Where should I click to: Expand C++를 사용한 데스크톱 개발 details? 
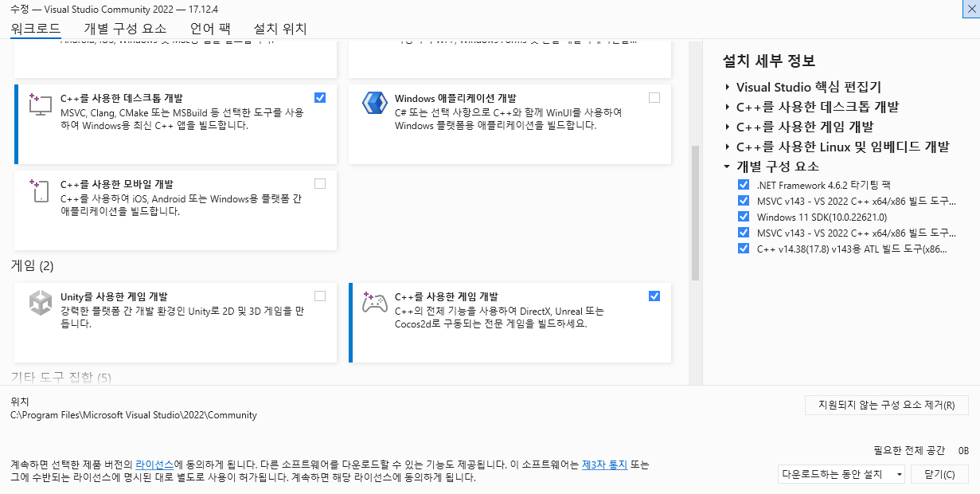[728, 107]
